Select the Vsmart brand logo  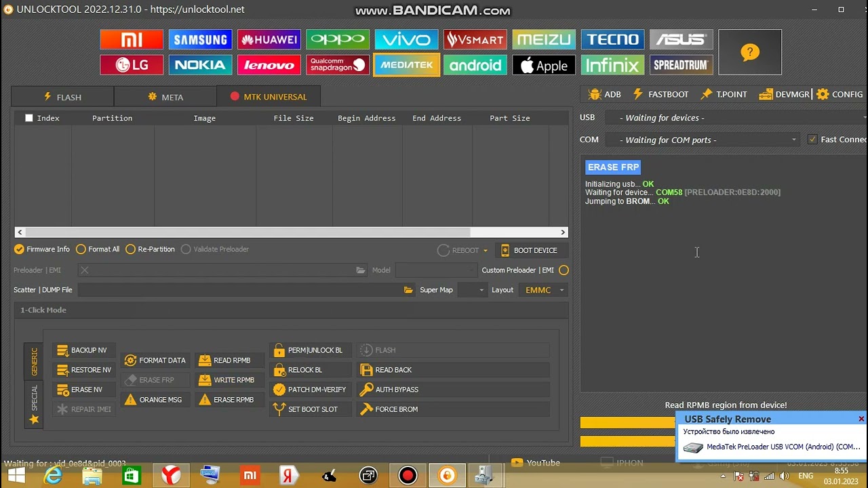(x=475, y=39)
